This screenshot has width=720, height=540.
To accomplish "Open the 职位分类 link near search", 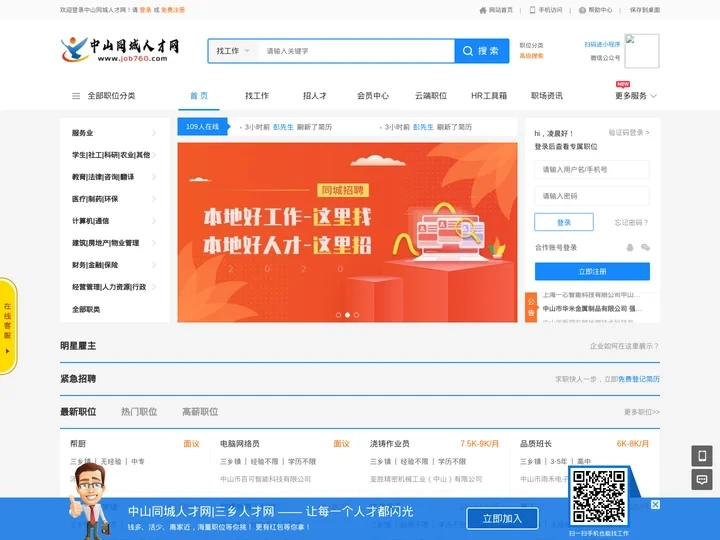I will [x=531, y=45].
